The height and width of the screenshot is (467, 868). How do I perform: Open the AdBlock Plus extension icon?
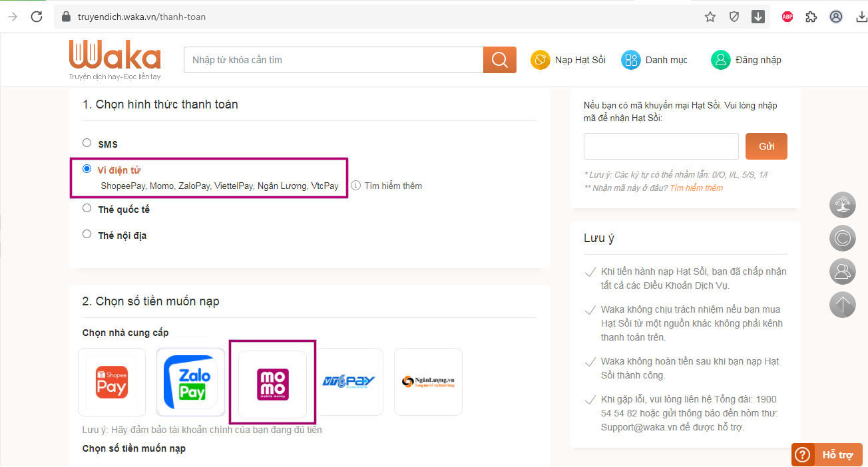click(x=787, y=17)
